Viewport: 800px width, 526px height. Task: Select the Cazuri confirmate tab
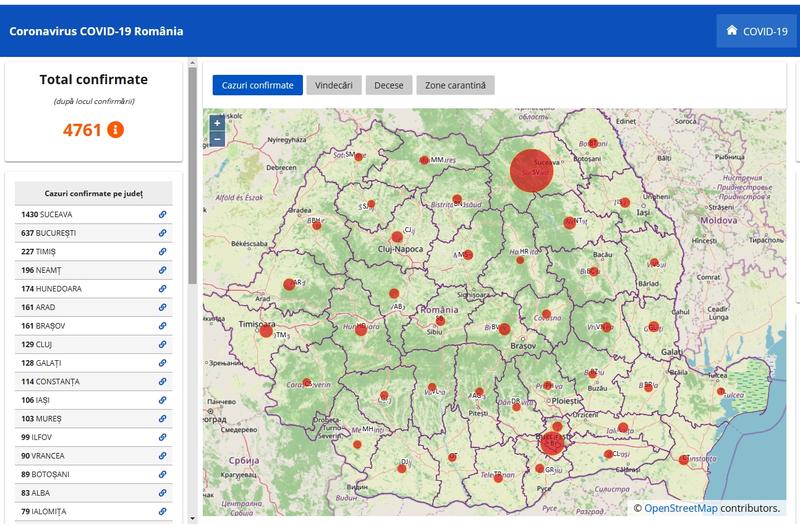point(257,85)
